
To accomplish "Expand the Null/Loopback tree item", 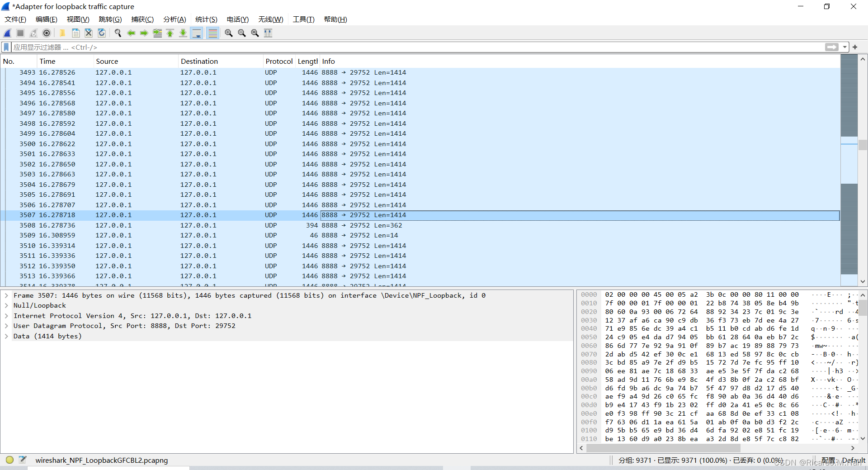I will coord(6,305).
